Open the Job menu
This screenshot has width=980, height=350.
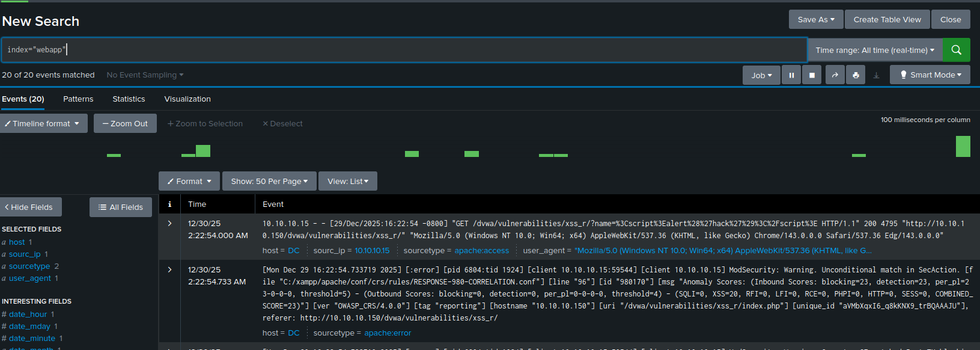[761, 75]
